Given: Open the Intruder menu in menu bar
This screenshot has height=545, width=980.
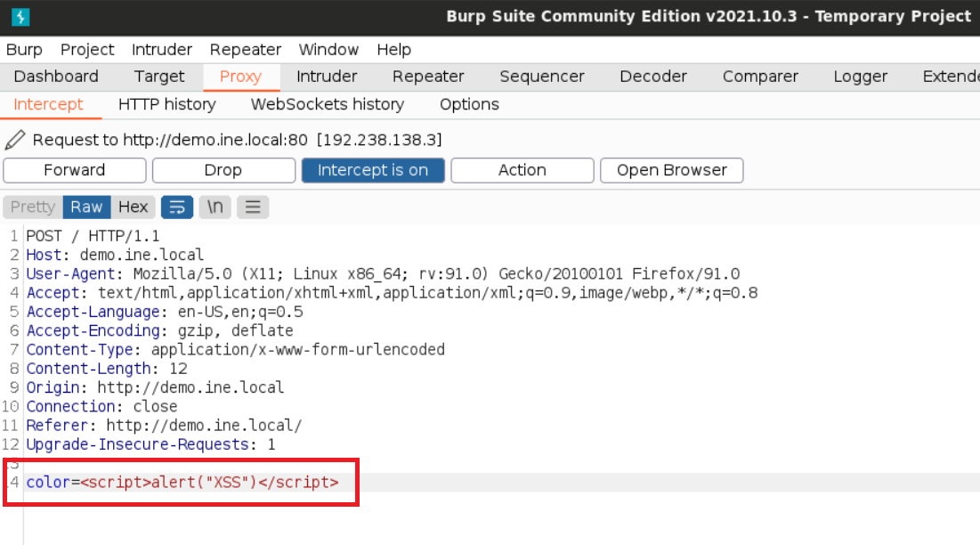Looking at the screenshot, I should pyautogui.click(x=162, y=49).
